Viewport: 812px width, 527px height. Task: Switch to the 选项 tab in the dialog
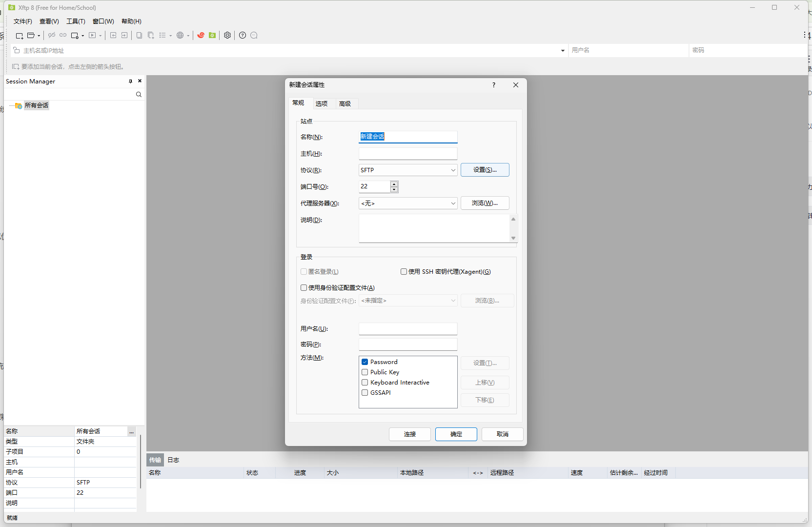[x=322, y=103]
